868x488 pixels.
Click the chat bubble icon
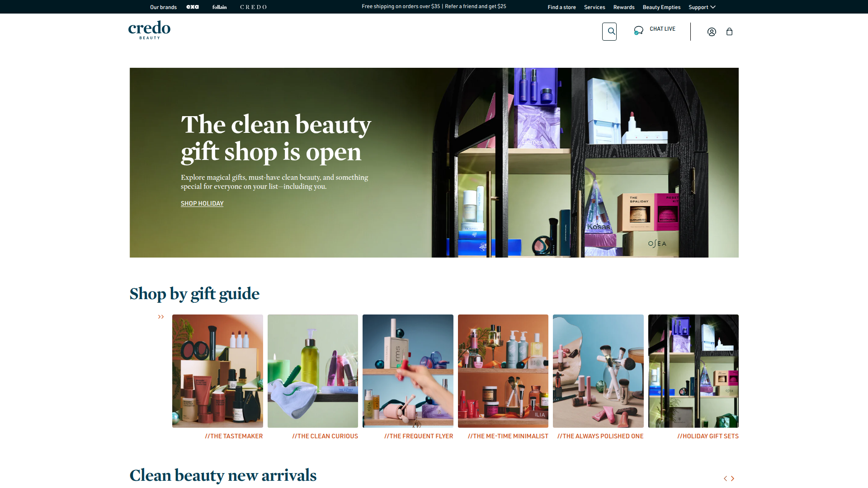click(638, 30)
